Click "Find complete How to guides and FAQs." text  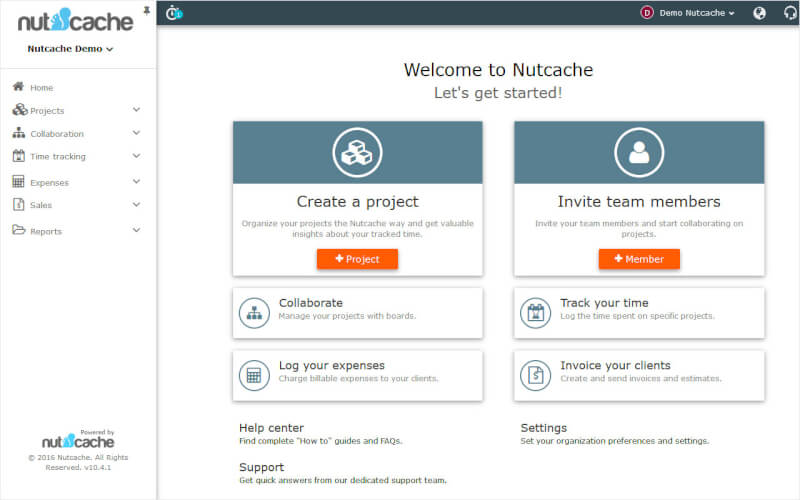pos(321,441)
